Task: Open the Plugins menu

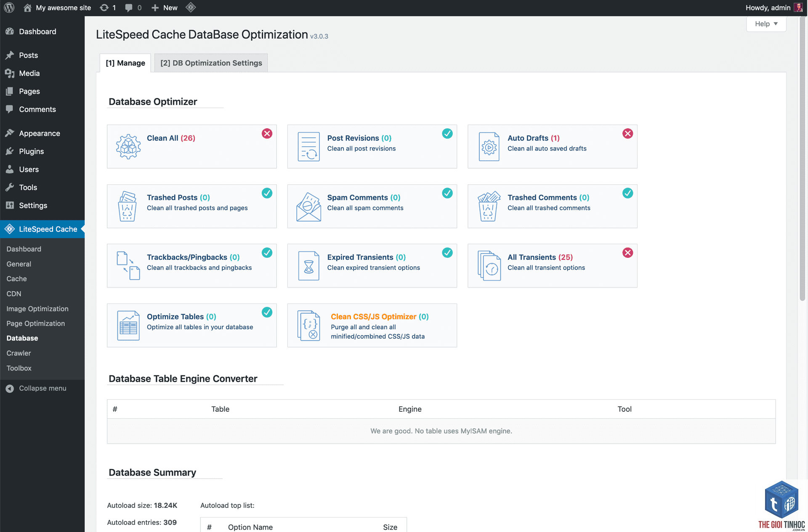Action: point(42,151)
